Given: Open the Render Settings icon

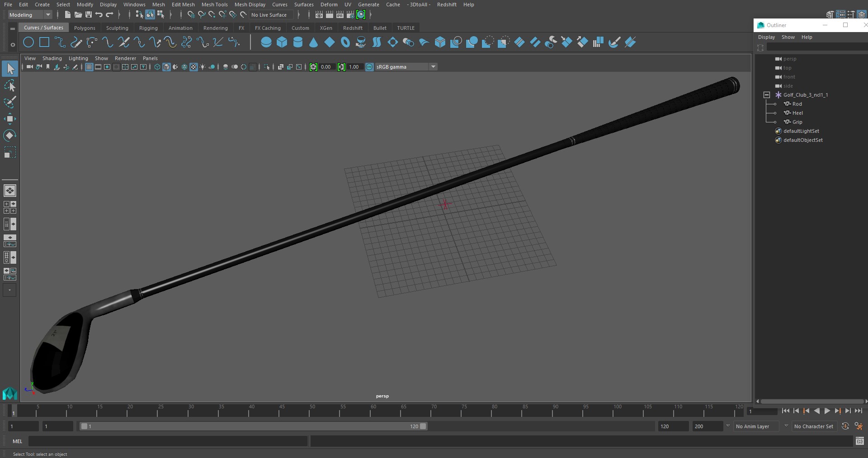Looking at the screenshot, I should [350, 15].
